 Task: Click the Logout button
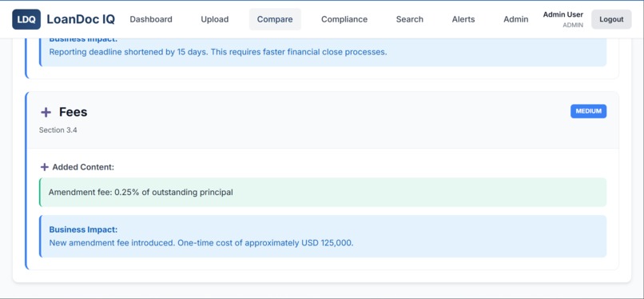pyautogui.click(x=611, y=19)
